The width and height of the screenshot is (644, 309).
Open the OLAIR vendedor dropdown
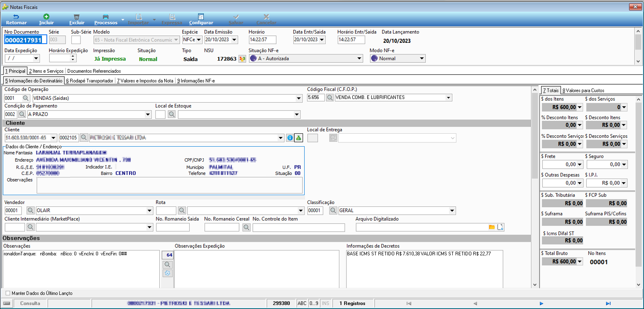point(150,211)
